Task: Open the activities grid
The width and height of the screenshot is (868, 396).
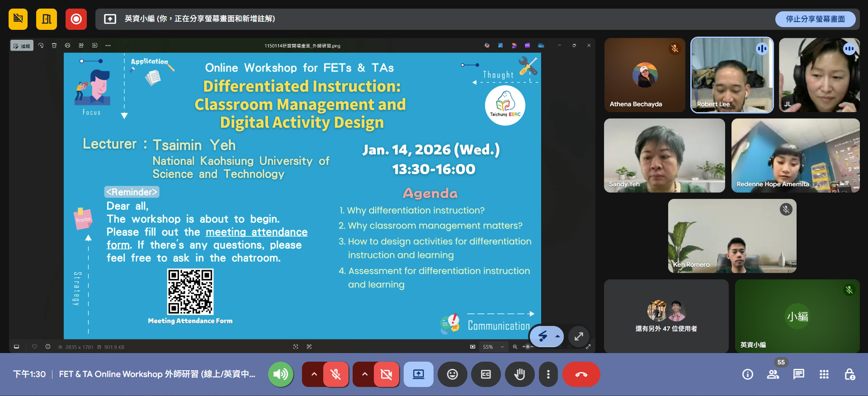Action: coord(824,374)
